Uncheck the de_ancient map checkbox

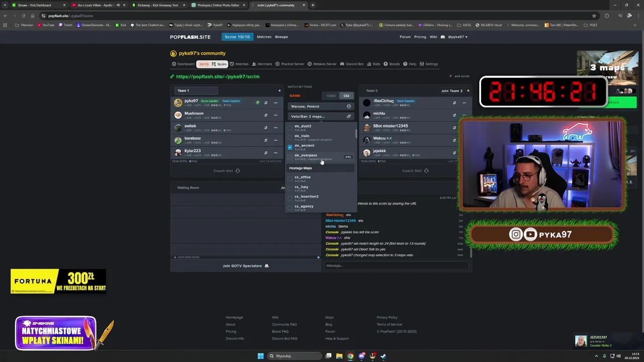click(x=290, y=147)
